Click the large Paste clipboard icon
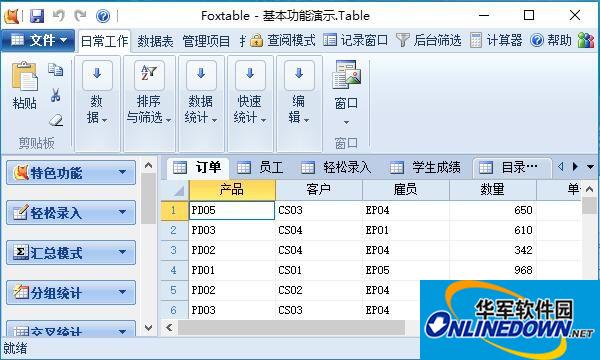Screen dimensions: 600x360 point(24,77)
